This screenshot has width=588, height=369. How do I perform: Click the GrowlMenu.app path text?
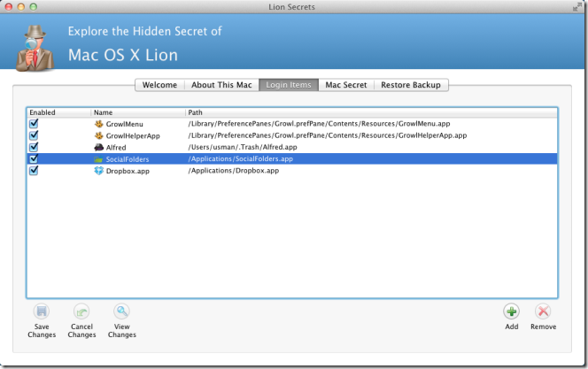coord(319,124)
